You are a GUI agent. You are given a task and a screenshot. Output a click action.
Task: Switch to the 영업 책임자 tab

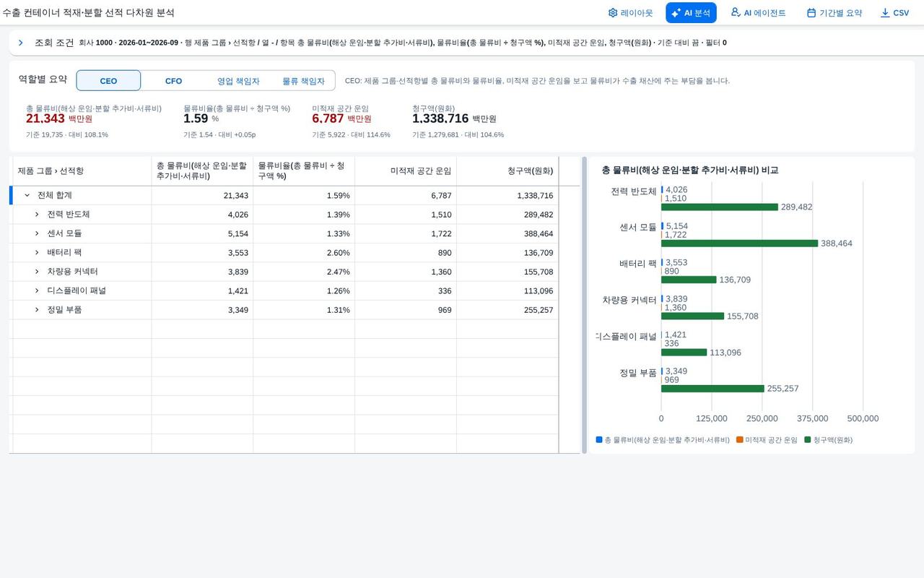[x=238, y=81]
